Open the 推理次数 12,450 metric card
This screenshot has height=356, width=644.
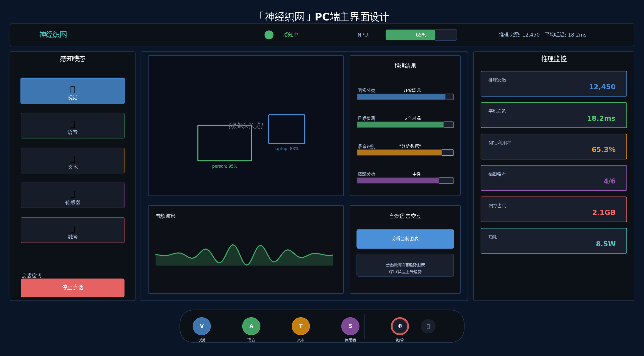(553, 84)
